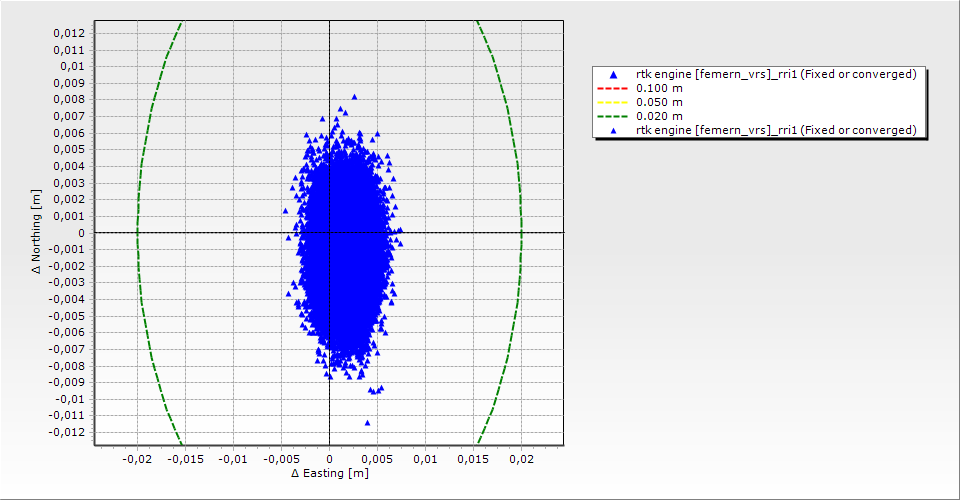960x500 pixels.
Task: Click the blue triangle marker of the first legend entry
Action: point(613,74)
